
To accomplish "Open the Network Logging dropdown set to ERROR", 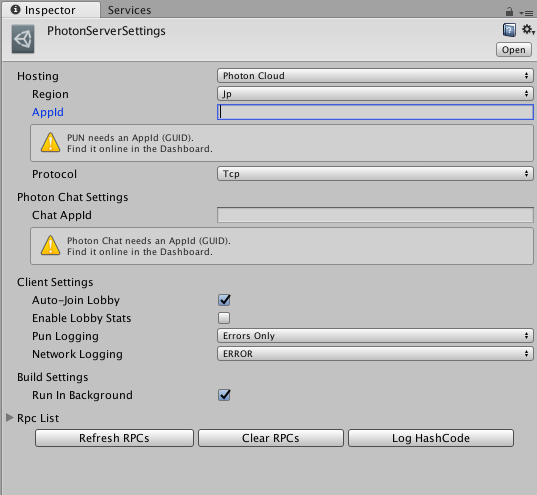I will pyautogui.click(x=375, y=354).
